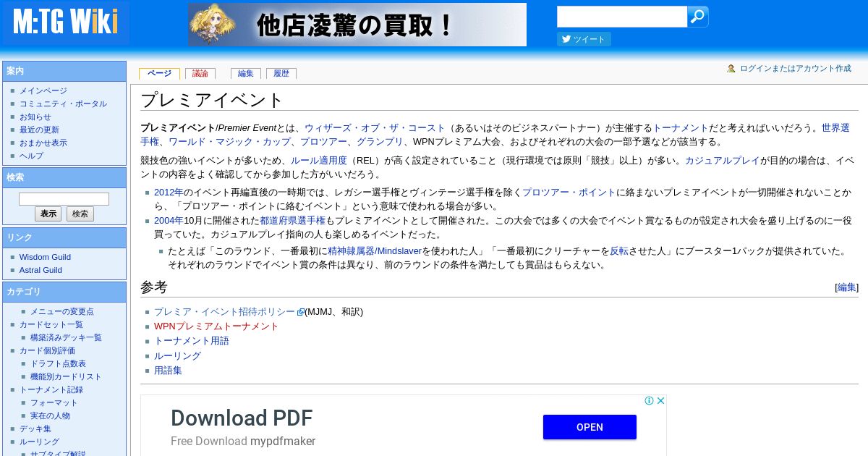Close the Download PDF ad
This screenshot has width=868, height=456.
point(660,401)
